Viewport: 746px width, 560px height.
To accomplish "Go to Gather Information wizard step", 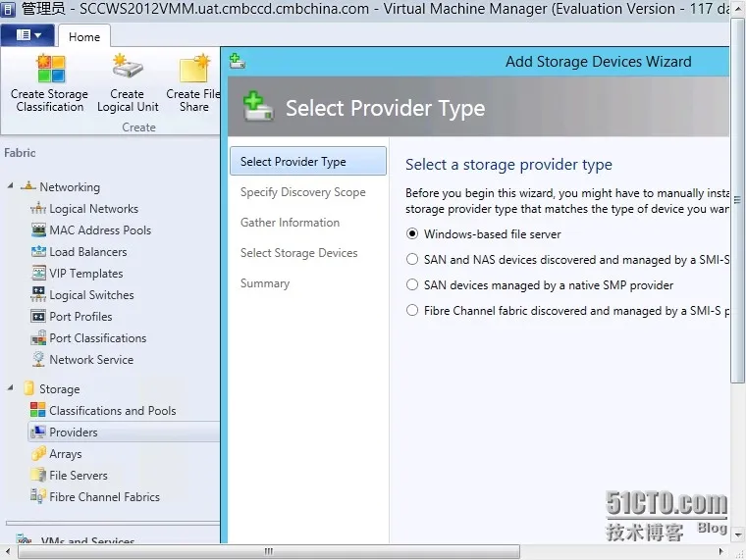I will (x=291, y=223).
